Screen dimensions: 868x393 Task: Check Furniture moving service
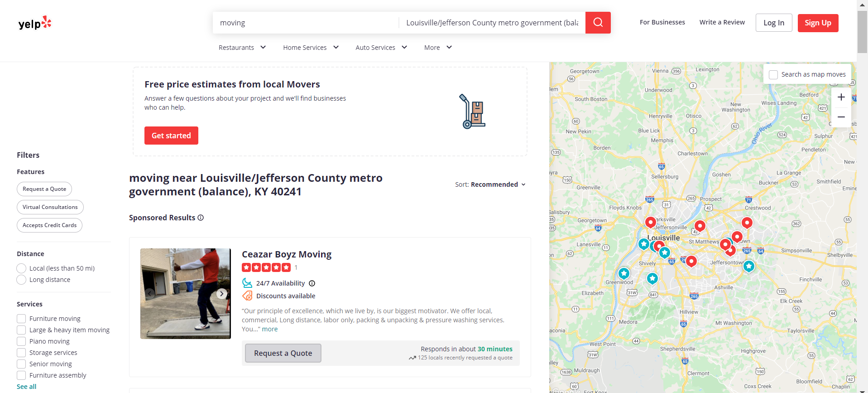point(21,319)
